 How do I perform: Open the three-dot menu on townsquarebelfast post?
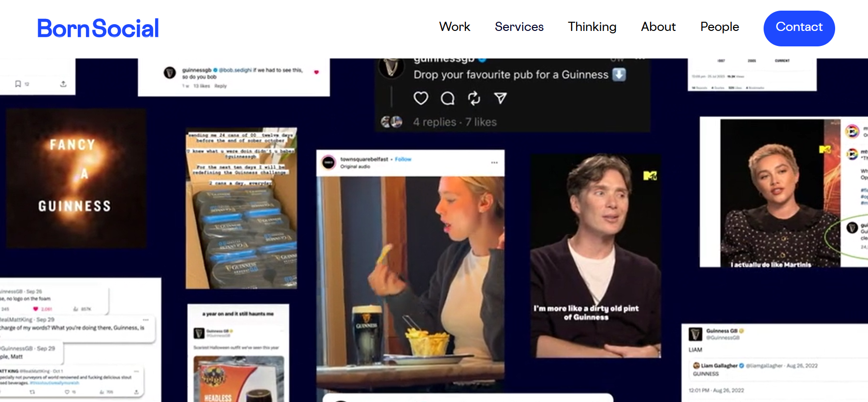[494, 162]
